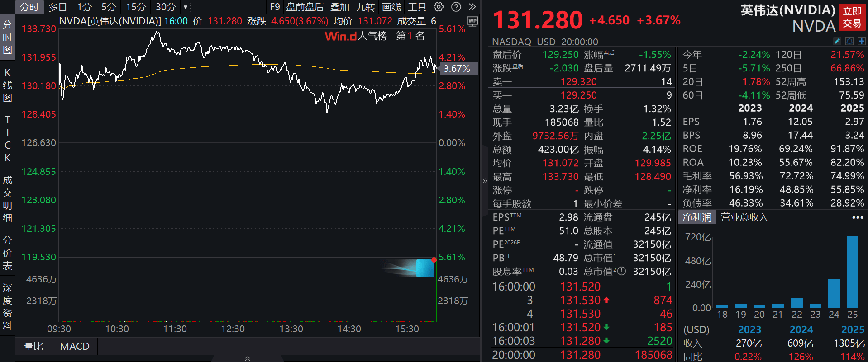
Task: Click the 盘后价 129.250 value
Action: tap(561, 55)
